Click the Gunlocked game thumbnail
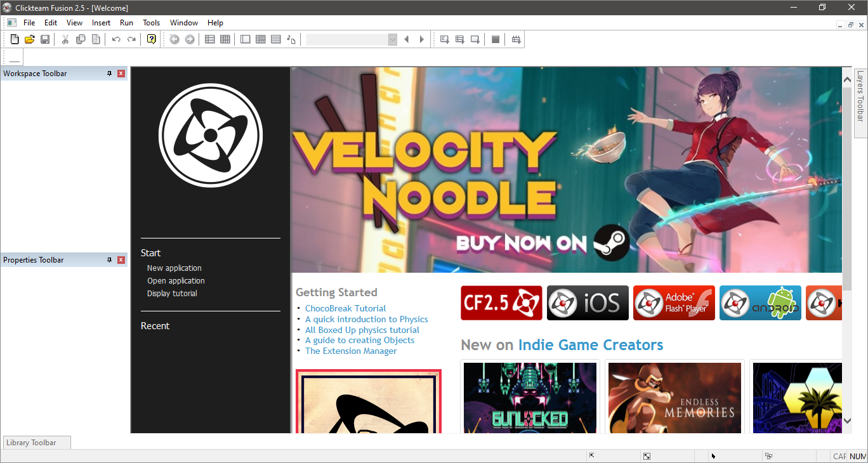This screenshot has height=463, width=868. [530, 398]
